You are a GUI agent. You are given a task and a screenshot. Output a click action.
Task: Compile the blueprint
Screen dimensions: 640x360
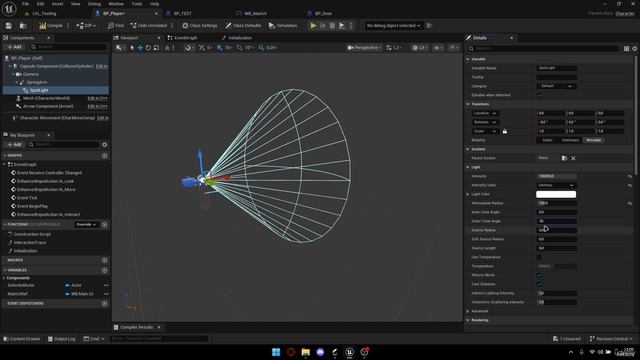pos(51,26)
